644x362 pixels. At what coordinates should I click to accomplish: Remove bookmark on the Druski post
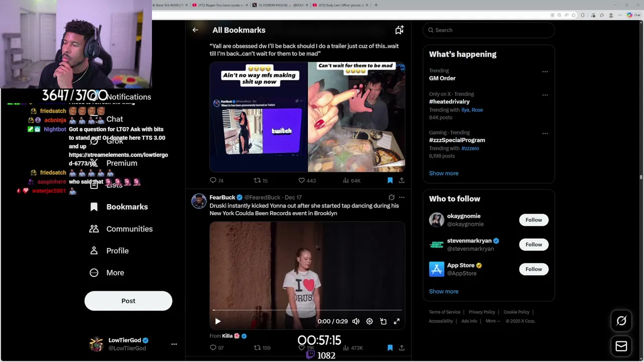390,347
